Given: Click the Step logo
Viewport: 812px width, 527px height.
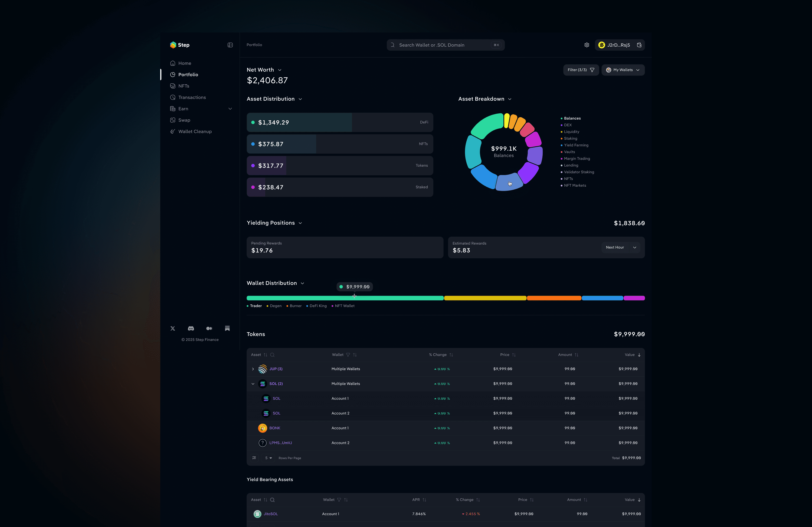Looking at the screenshot, I should (179, 45).
